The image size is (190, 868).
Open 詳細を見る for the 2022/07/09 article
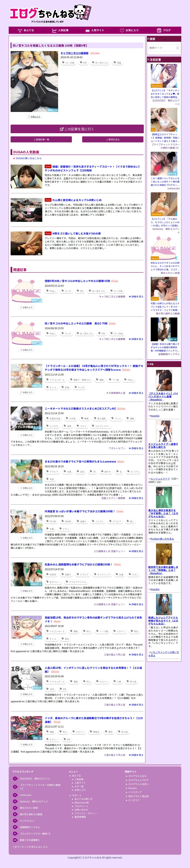click(136, 551)
